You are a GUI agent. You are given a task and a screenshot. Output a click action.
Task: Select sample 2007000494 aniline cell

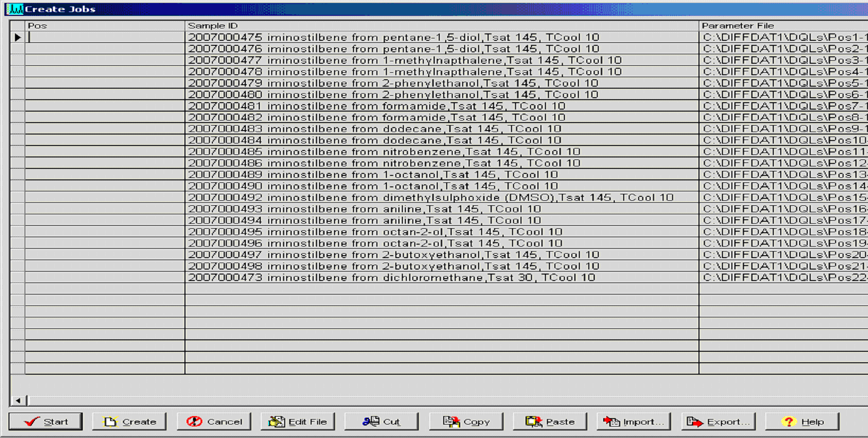point(442,221)
